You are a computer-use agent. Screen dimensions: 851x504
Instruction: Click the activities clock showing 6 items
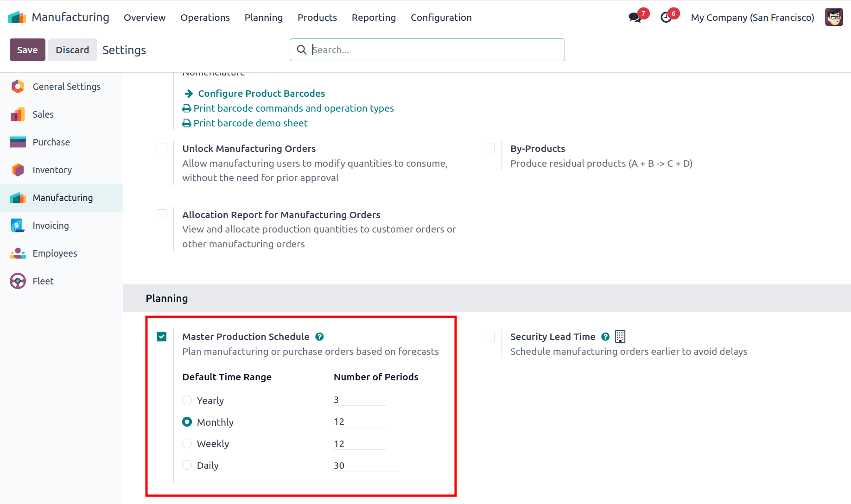pyautogui.click(x=667, y=17)
